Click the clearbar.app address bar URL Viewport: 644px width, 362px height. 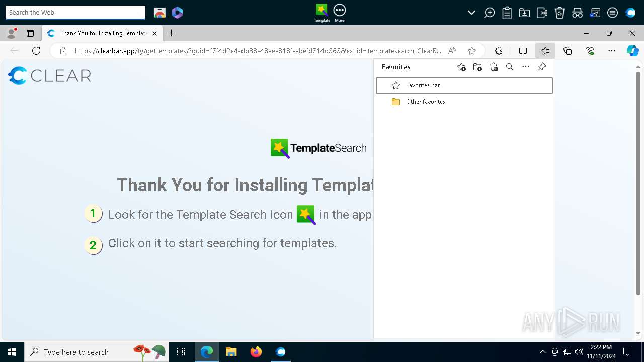[258, 51]
